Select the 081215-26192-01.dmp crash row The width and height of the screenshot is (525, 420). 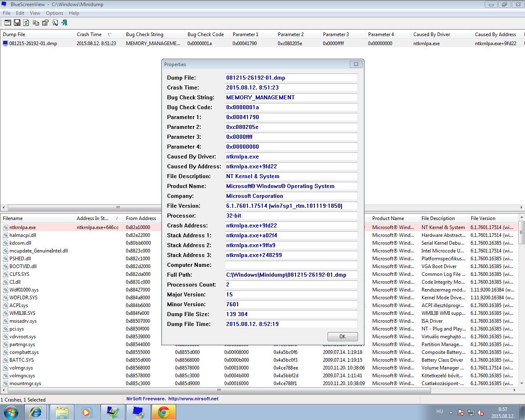coord(262,43)
